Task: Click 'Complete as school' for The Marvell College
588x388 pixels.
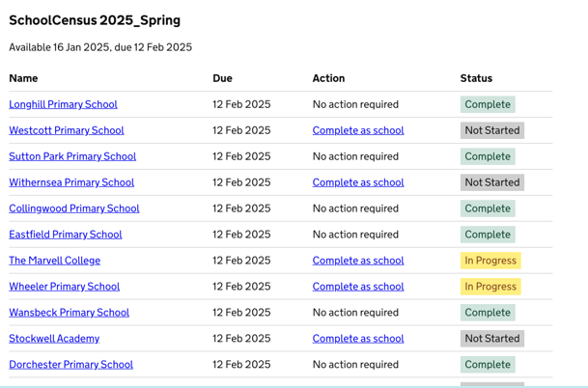Action: coord(358,261)
